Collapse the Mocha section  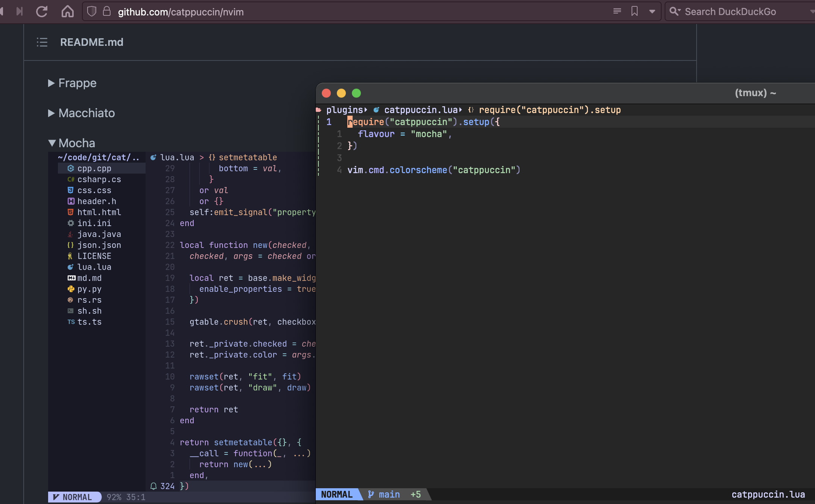click(71, 143)
